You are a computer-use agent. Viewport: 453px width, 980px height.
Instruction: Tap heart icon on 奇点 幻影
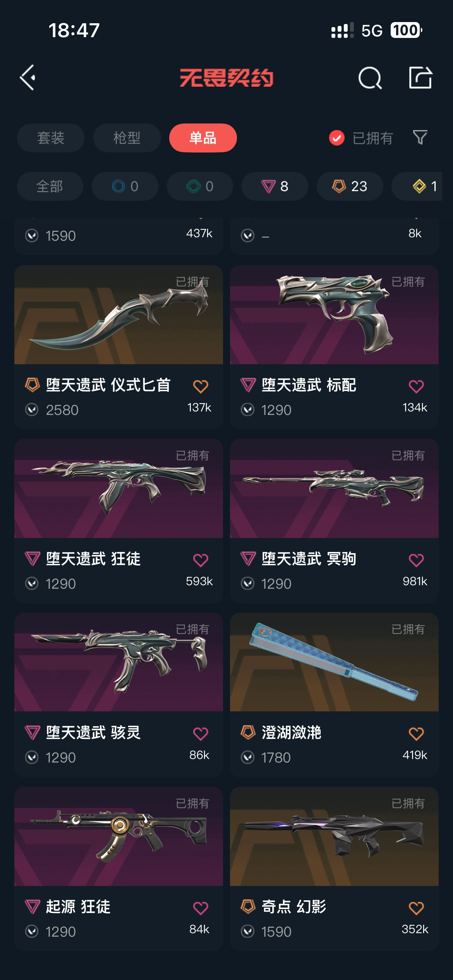[416, 908]
